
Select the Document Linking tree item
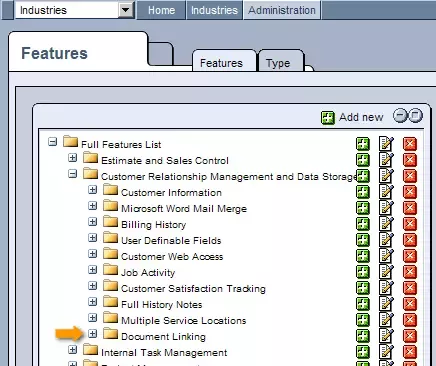tap(163, 336)
